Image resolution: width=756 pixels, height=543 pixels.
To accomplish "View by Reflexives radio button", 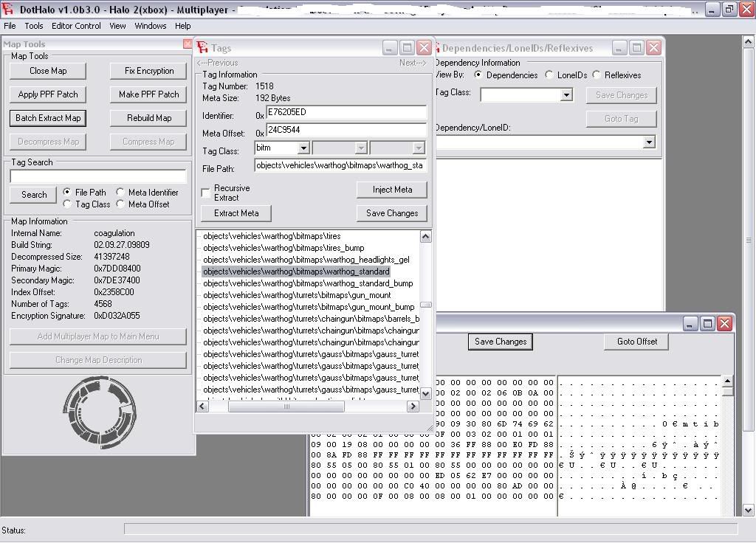I will (597, 75).
